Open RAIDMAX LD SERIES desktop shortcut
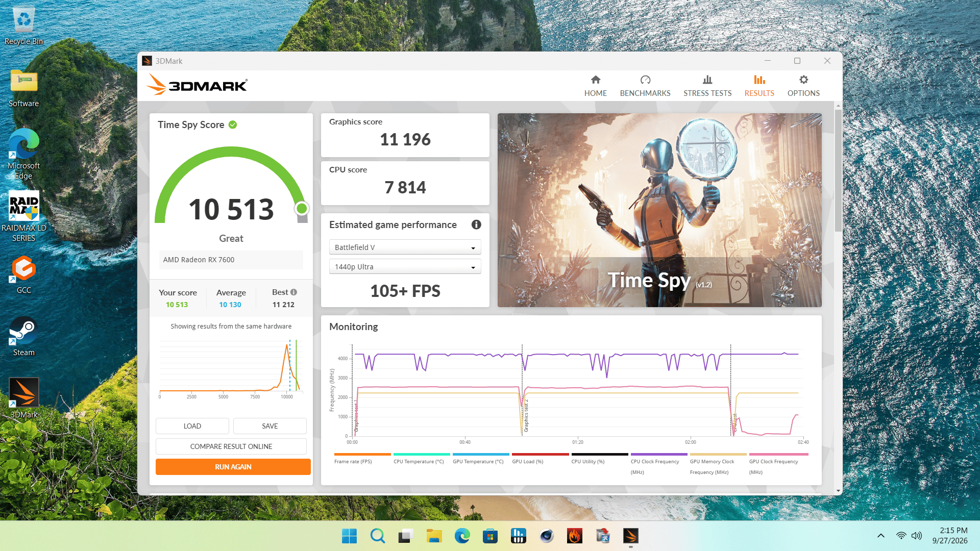The height and width of the screenshot is (551, 980). [x=23, y=216]
